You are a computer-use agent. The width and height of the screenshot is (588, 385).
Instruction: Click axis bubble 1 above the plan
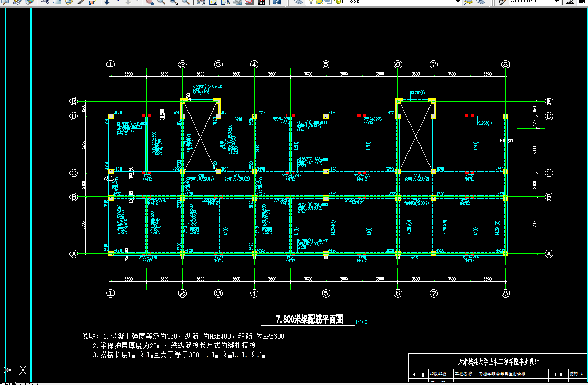pos(111,65)
